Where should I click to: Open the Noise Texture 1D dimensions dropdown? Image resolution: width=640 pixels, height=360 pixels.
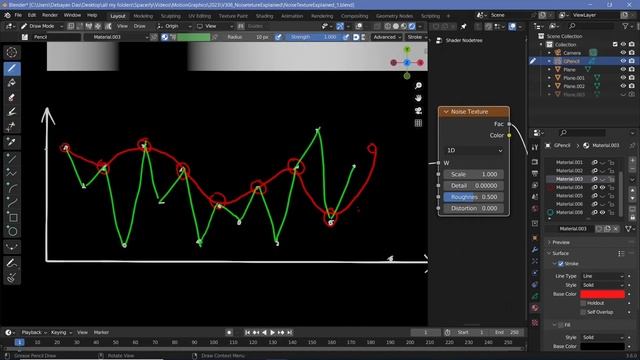click(475, 151)
